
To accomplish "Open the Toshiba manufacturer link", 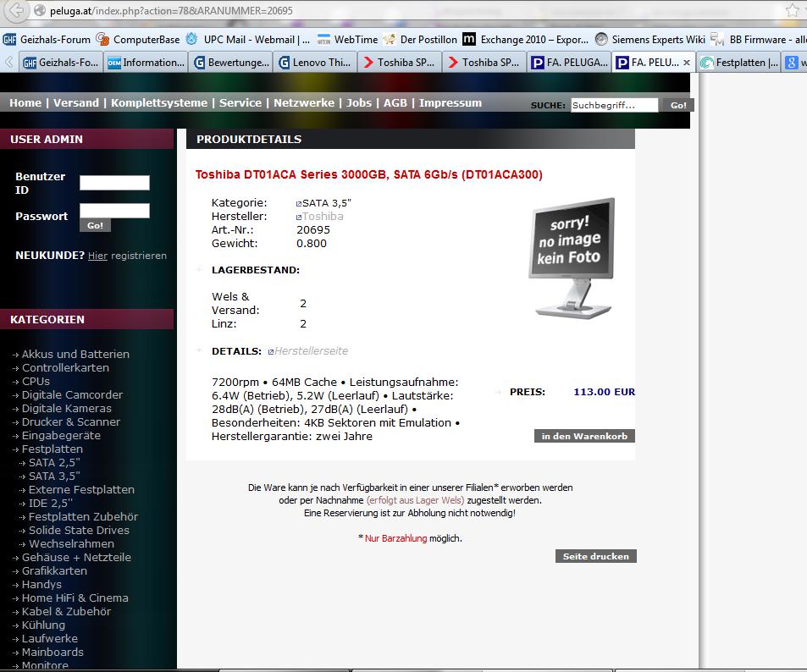I will pyautogui.click(x=323, y=217).
